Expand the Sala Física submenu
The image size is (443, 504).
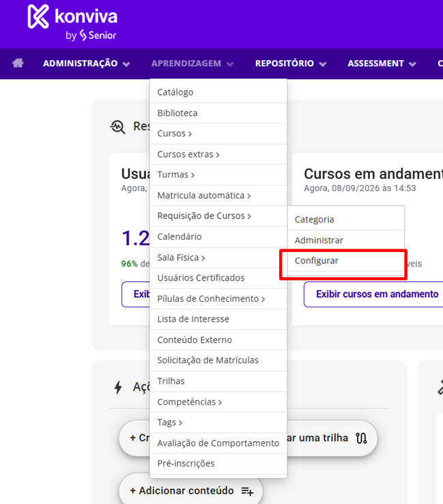[218, 257]
